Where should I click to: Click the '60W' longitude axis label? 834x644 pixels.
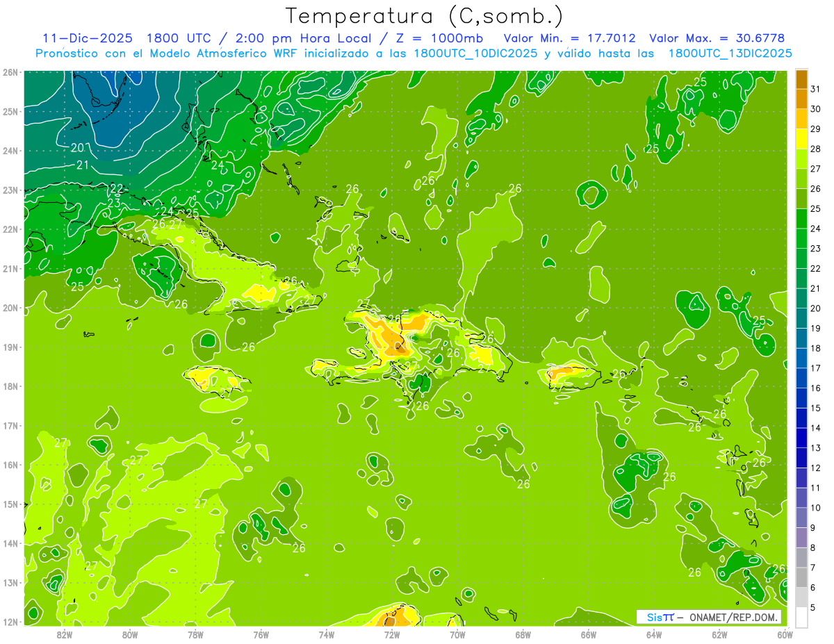[x=785, y=635]
